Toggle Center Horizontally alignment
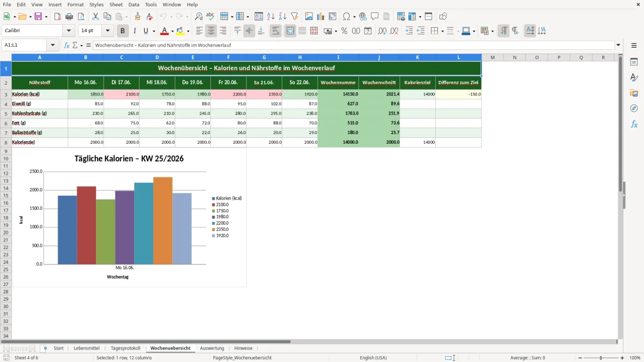This screenshot has height=362, width=644. (211, 31)
